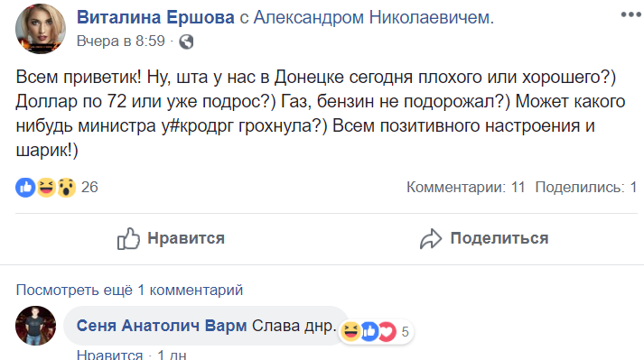The width and height of the screenshot is (644, 360).
Task: View who shared via Поделились: 1
Action: coord(586,187)
